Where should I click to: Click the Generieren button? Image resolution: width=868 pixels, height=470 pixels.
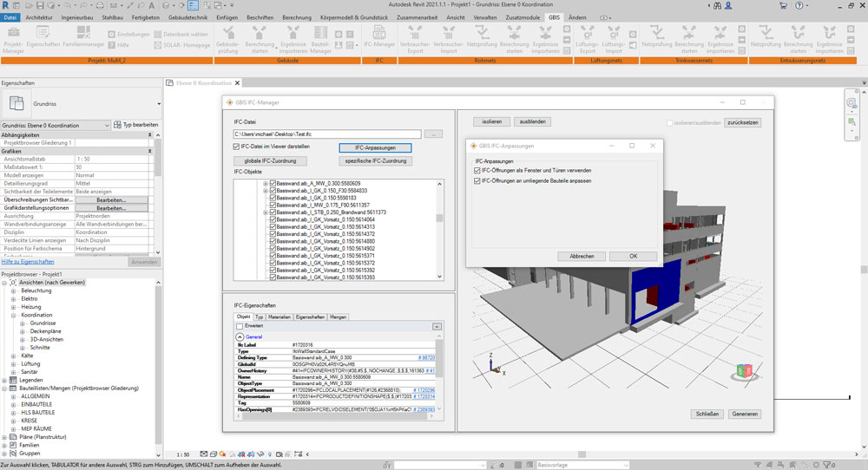(x=745, y=414)
